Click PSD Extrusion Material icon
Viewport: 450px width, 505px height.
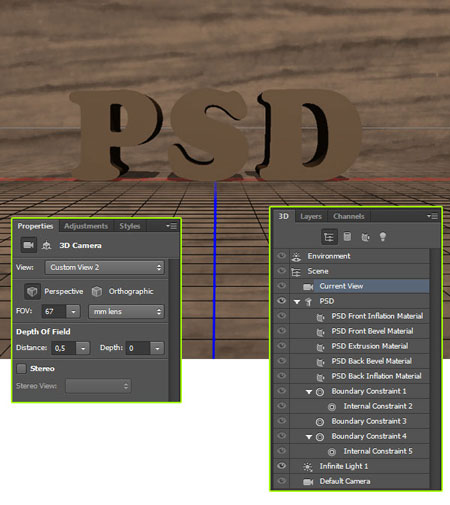point(320,347)
